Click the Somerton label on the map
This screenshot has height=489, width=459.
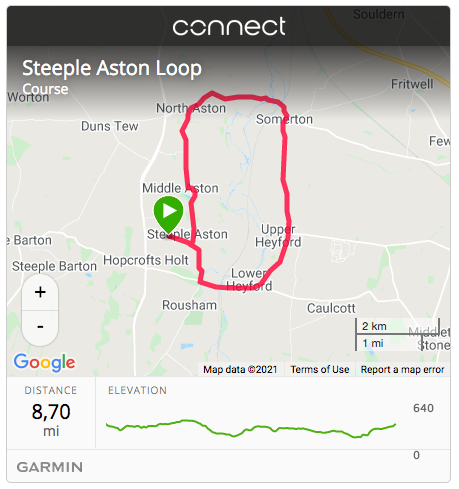pyautogui.click(x=284, y=119)
